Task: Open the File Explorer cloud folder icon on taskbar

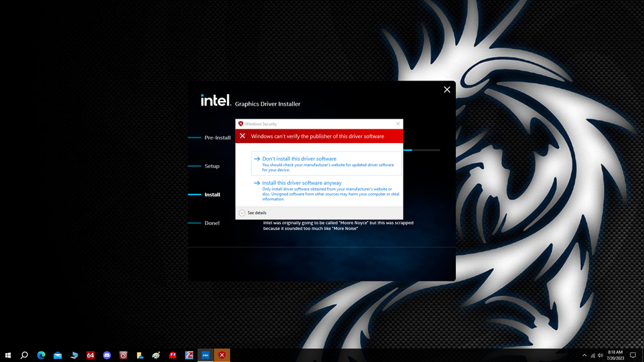Action: 140,355
